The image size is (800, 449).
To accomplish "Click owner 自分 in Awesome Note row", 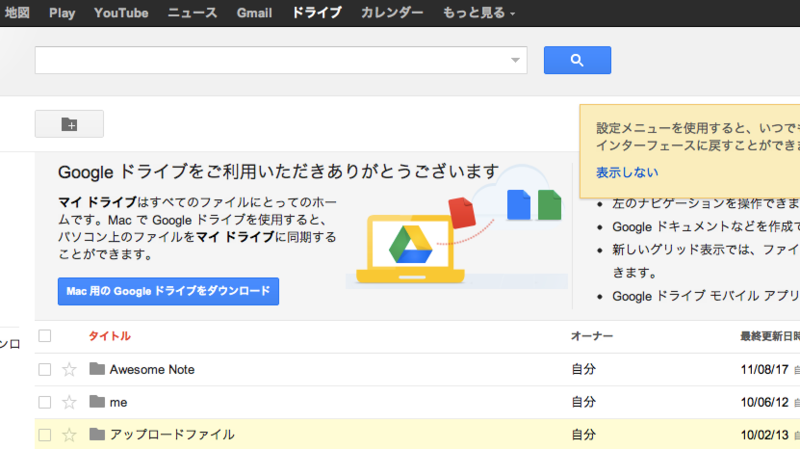I will (583, 369).
